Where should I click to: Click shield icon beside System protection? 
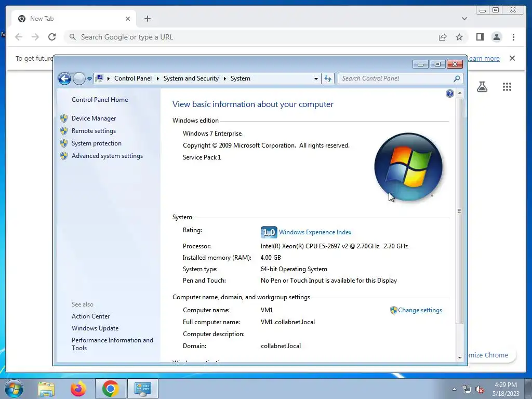[64, 143]
